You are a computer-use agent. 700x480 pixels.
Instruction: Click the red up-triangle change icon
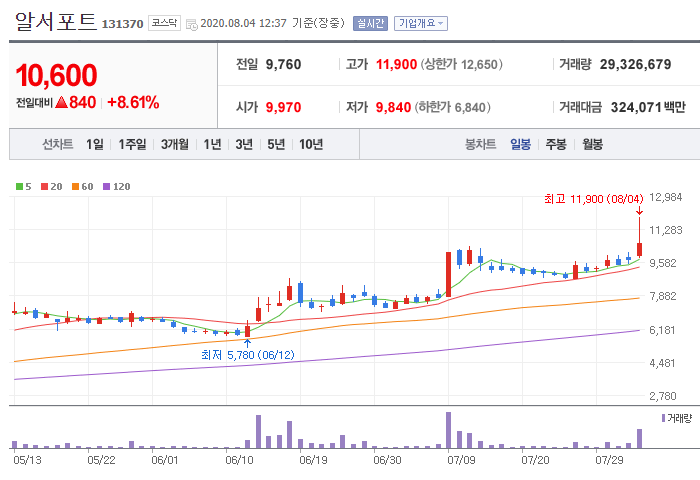[62, 102]
